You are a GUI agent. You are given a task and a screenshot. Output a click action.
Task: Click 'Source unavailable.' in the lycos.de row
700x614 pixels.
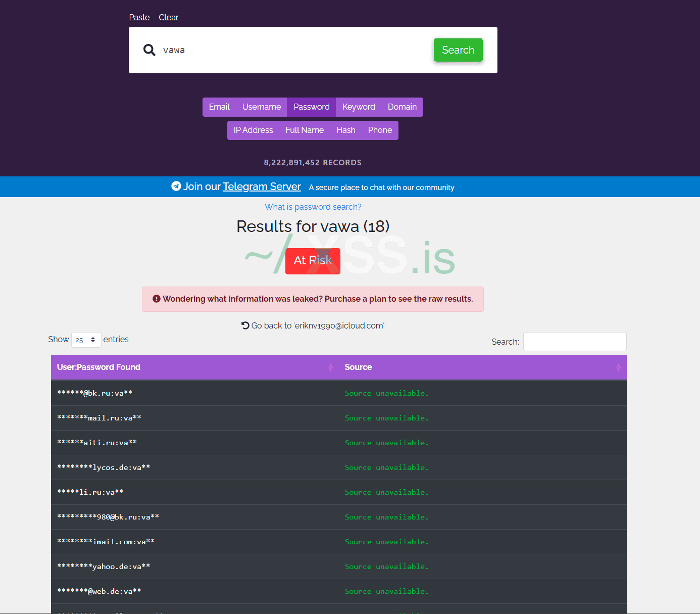pyautogui.click(x=386, y=467)
